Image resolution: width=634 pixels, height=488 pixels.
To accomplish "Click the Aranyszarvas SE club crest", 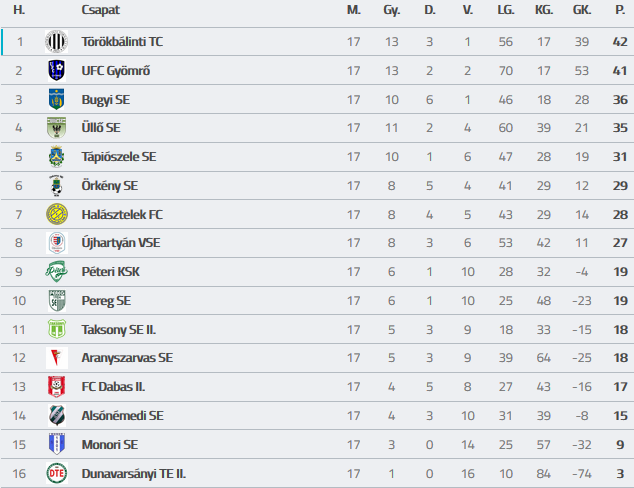I will coord(57,358).
